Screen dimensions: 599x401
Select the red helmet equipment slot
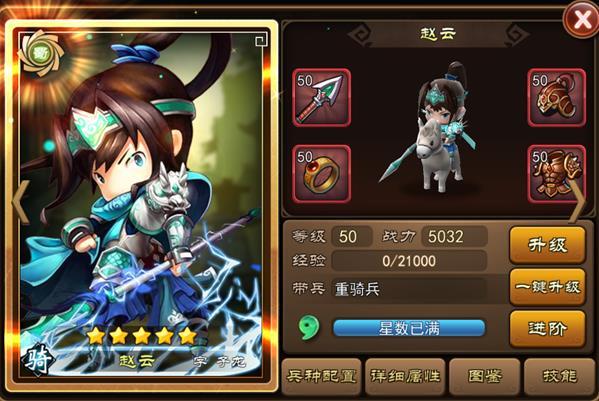[557, 98]
